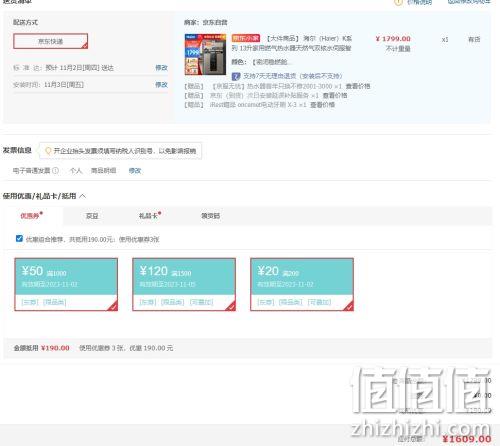Image resolution: width=500 pixels, height=446 pixels.
Task: Toggle the ¥120 coupon card
Action: 184,284
